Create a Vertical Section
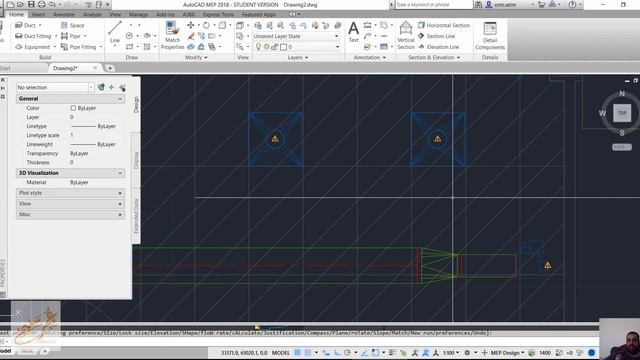 [406, 36]
